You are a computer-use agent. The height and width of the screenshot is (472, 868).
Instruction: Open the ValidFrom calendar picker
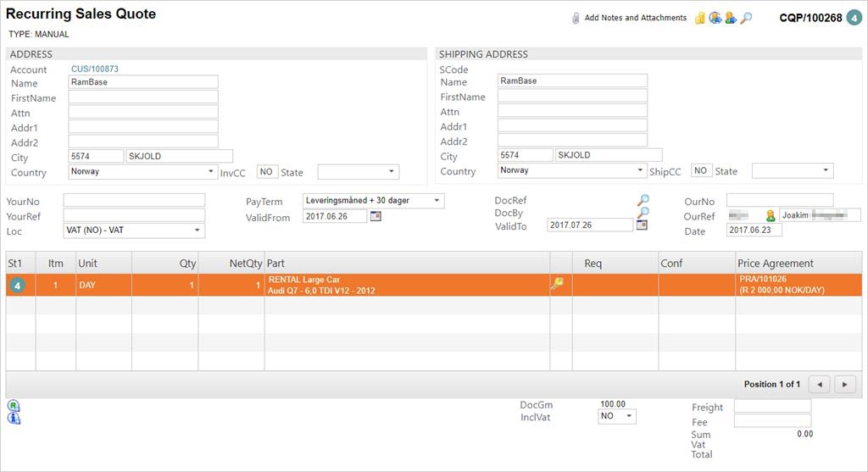click(376, 217)
